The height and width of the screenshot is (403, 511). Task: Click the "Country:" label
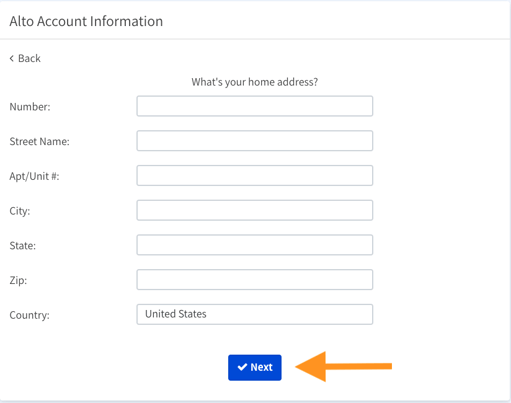click(x=29, y=315)
